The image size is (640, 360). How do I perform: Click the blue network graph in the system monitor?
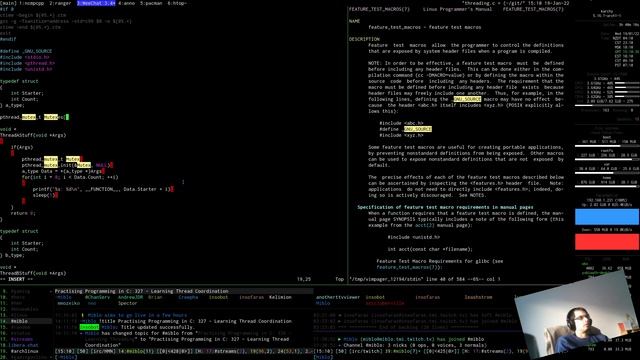[607, 217]
